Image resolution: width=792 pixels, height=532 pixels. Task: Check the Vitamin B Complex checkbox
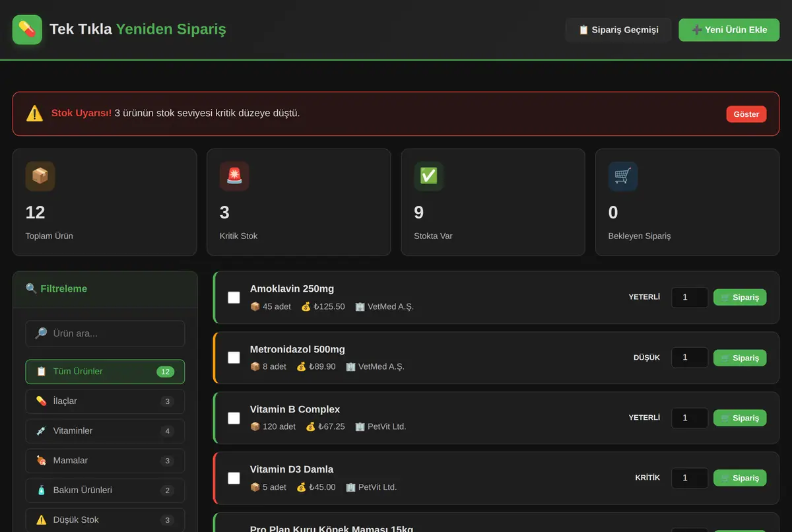coord(234,418)
